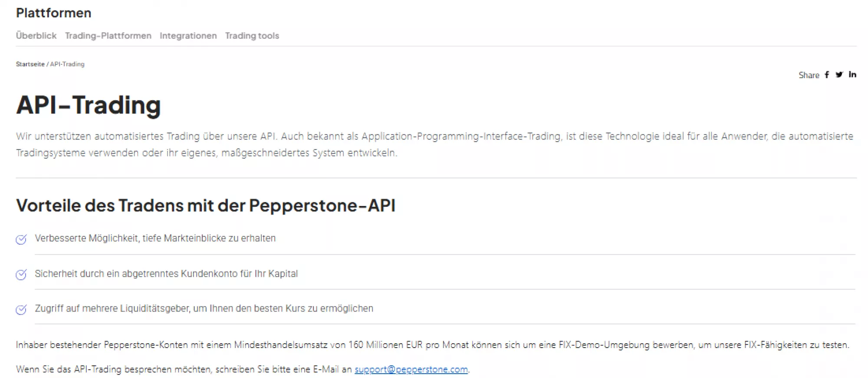Share the page on Facebook
868x378 pixels.
pos(827,75)
